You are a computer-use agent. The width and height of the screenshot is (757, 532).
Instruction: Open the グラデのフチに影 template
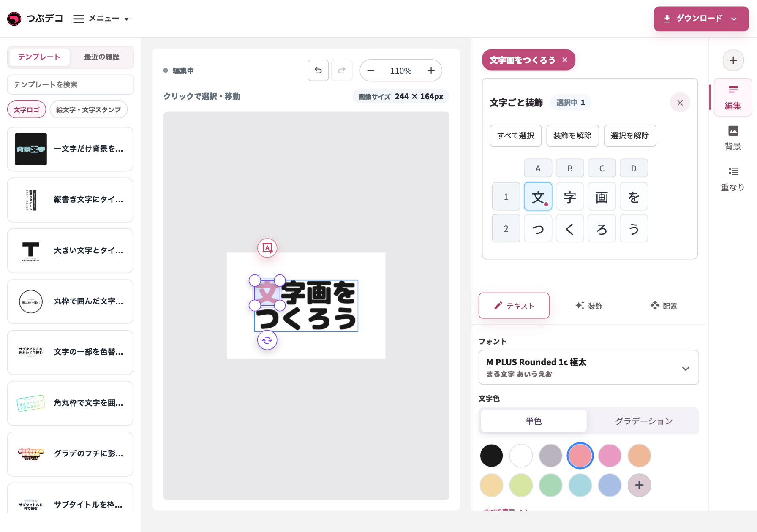tap(70, 454)
